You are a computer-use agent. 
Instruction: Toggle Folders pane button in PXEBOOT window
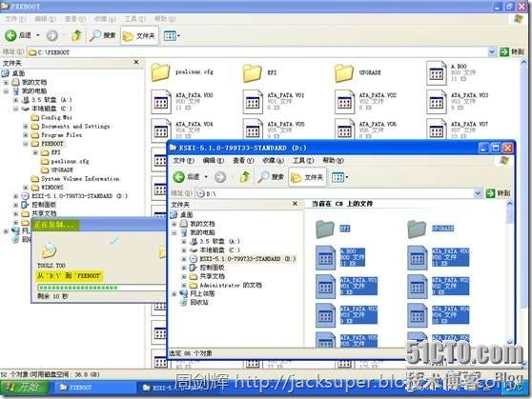pos(139,35)
